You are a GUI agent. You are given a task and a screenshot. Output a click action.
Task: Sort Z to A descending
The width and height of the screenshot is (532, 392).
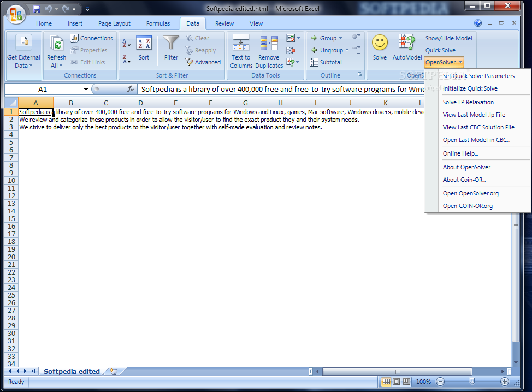tap(127, 60)
